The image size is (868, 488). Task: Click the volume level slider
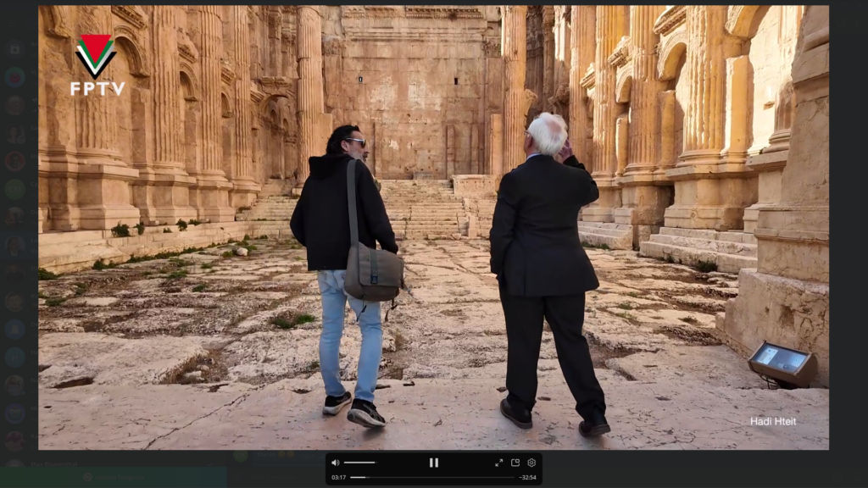pyautogui.click(x=359, y=463)
